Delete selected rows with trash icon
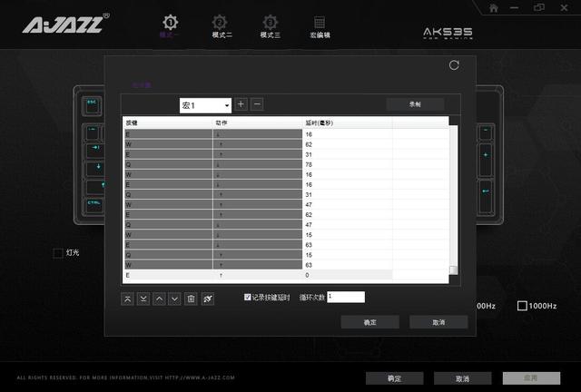This screenshot has width=581, height=392. [191, 299]
